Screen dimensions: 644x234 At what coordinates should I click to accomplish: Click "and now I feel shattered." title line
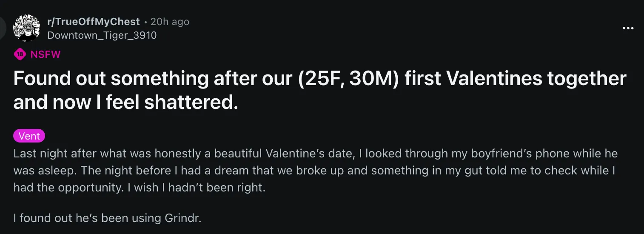(x=125, y=103)
